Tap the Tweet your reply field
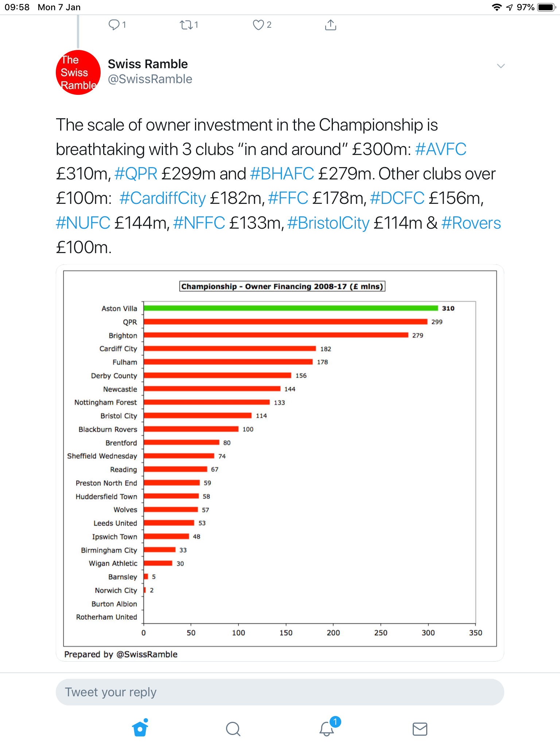The height and width of the screenshot is (747, 560). coord(280,692)
